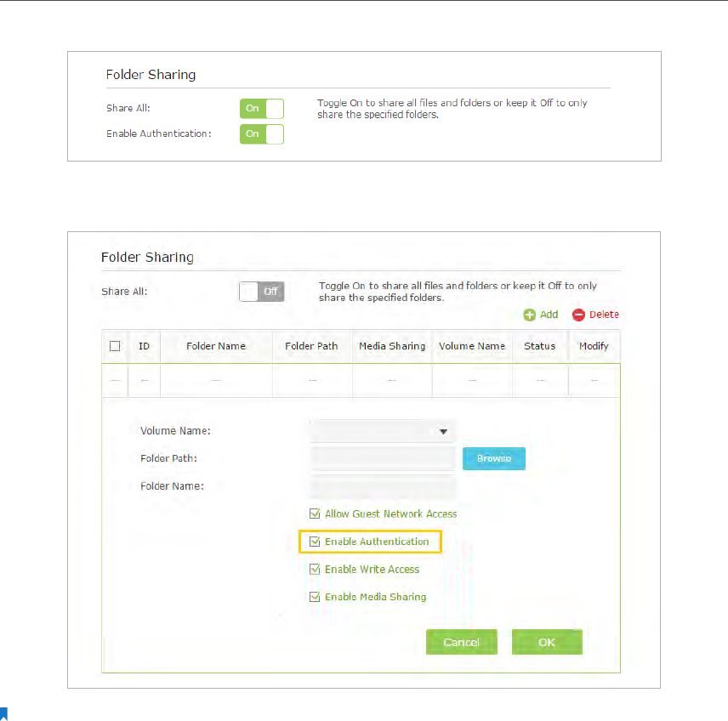Turn on the Share All switch showing Off
This screenshot has width=728, height=721.
261,292
